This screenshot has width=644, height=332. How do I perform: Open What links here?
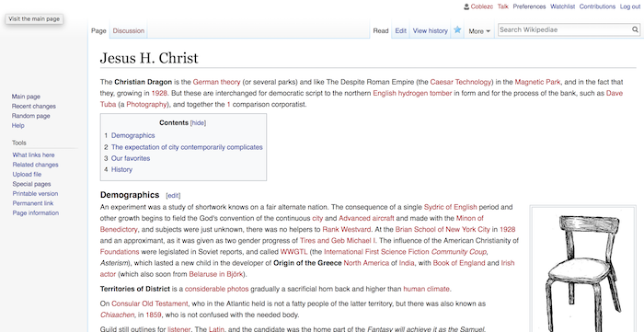pos(33,155)
